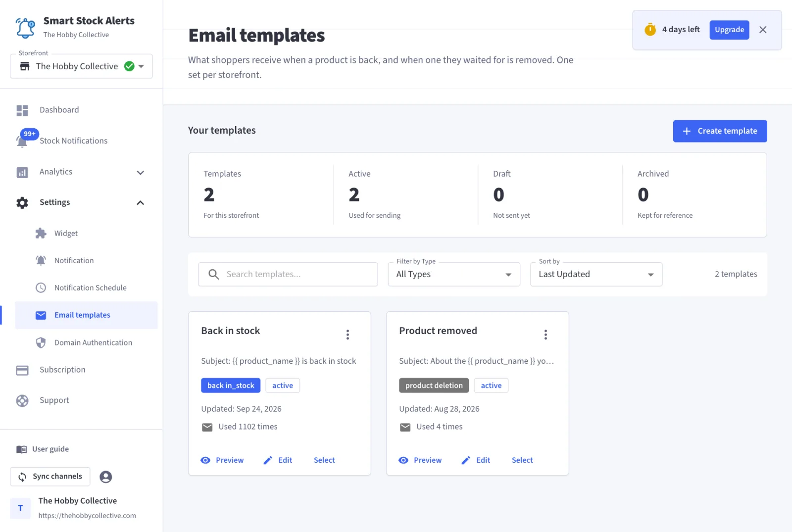Preview the Back in stock template
The width and height of the screenshot is (792, 532).
(x=222, y=460)
